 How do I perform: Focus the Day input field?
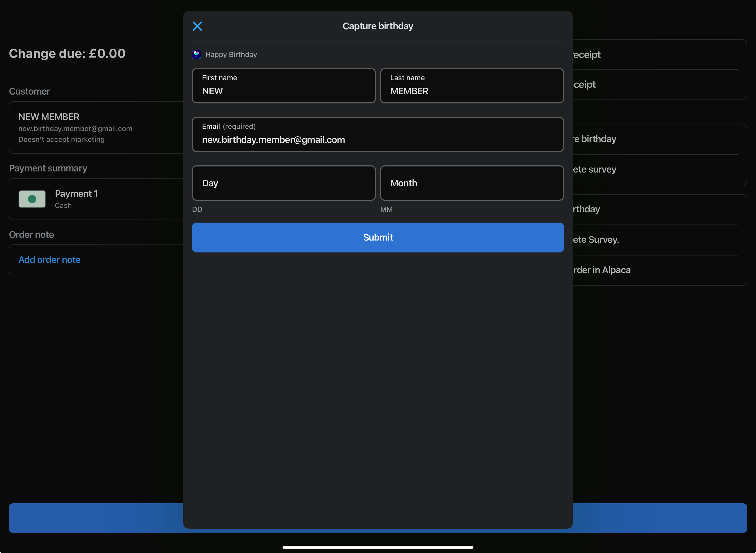[x=283, y=183]
